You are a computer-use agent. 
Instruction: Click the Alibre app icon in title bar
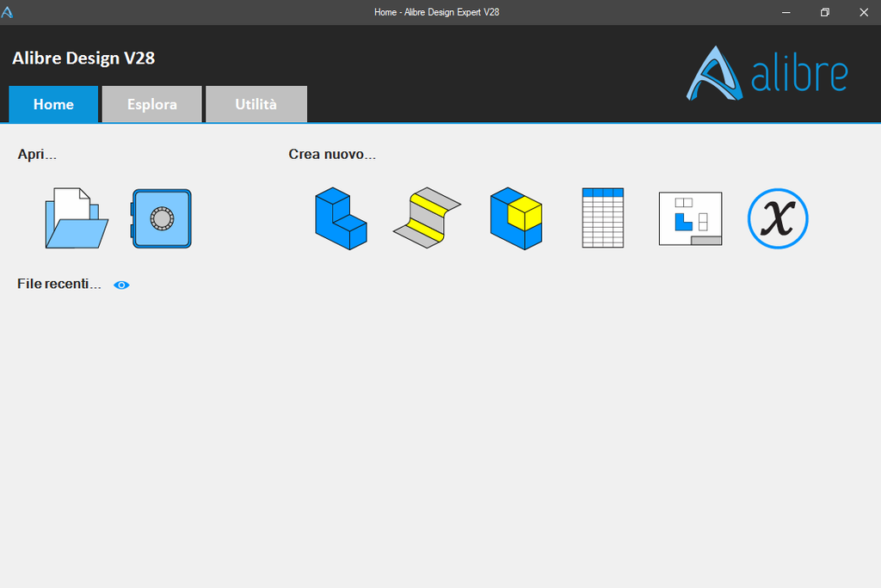coord(7,12)
